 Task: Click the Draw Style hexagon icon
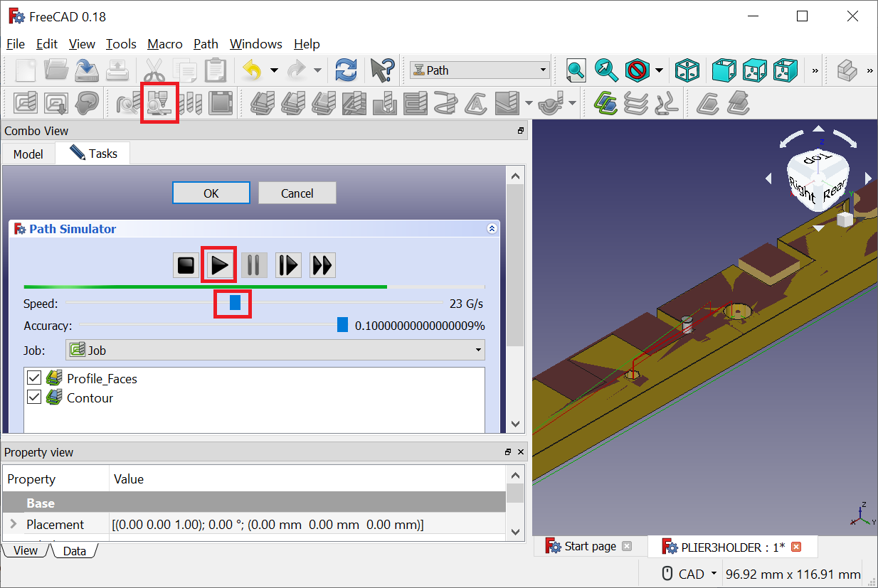coord(637,70)
